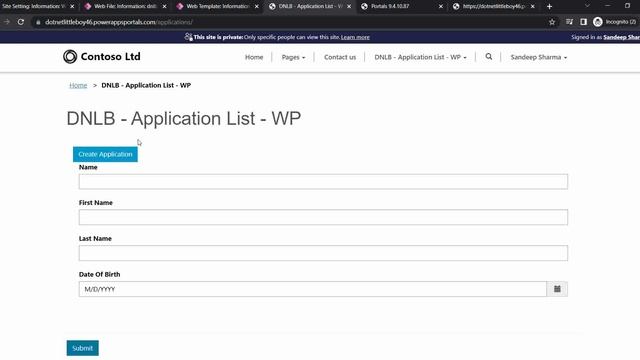640x360 pixels.
Task: Open the Contact us page
Action: (x=340, y=57)
